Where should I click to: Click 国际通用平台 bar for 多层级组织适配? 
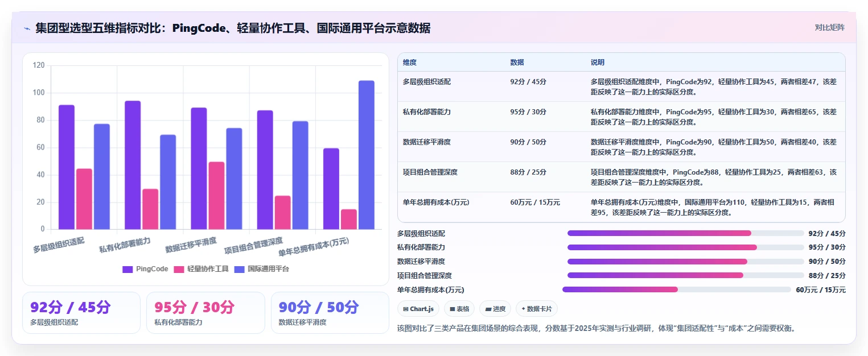click(102, 177)
